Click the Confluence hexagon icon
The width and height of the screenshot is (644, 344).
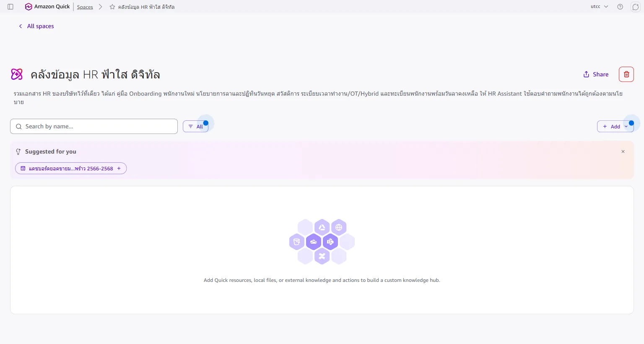click(322, 256)
